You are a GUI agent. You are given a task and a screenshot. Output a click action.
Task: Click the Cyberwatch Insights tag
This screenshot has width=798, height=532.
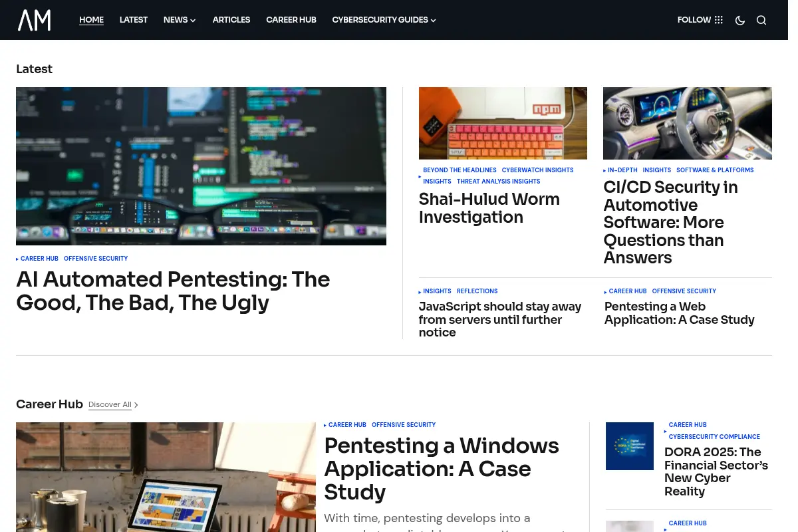pos(537,170)
